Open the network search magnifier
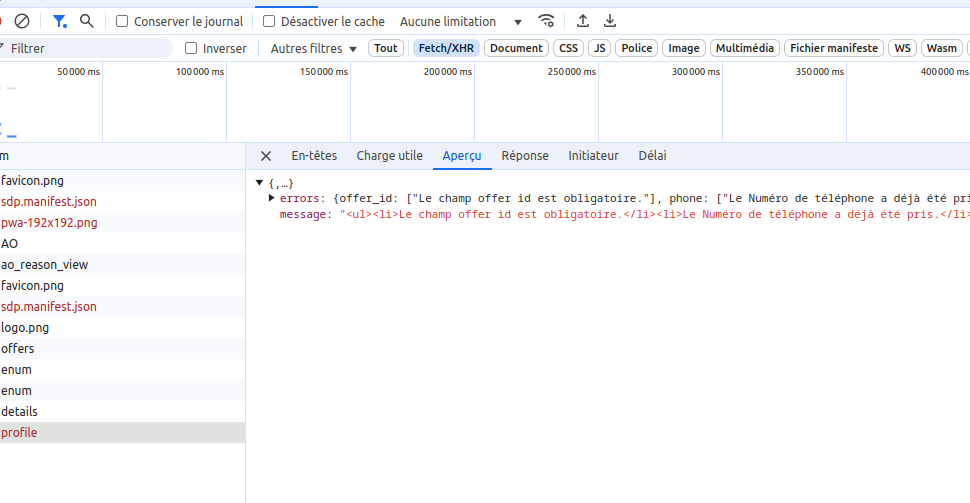The height and width of the screenshot is (503, 970). point(87,21)
